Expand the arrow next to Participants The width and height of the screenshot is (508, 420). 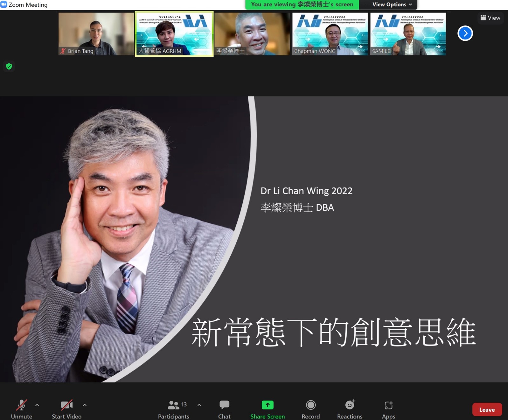pos(199,405)
